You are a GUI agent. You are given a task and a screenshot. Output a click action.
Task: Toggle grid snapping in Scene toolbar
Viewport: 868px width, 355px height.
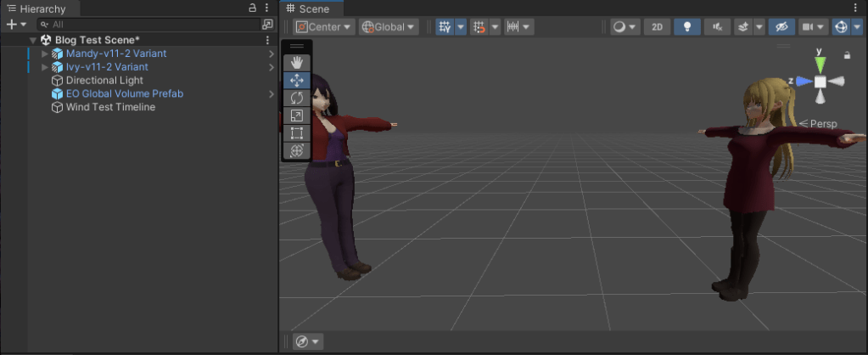479,26
